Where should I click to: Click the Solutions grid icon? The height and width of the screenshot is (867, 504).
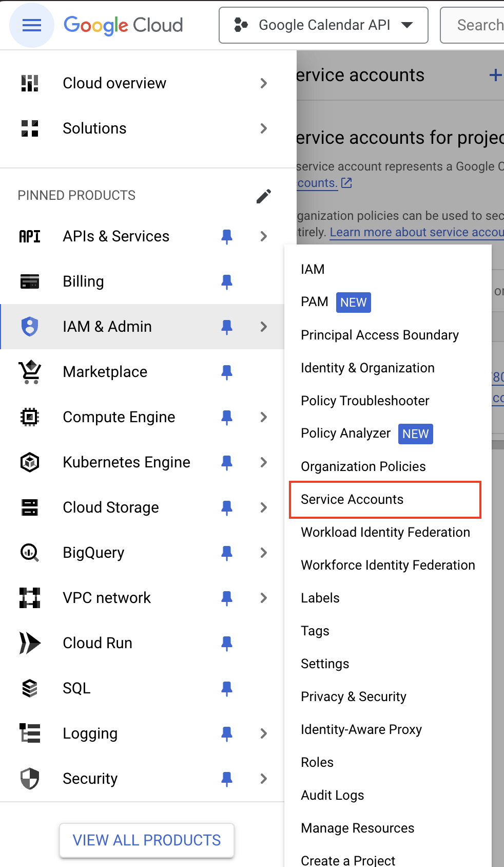click(30, 128)
